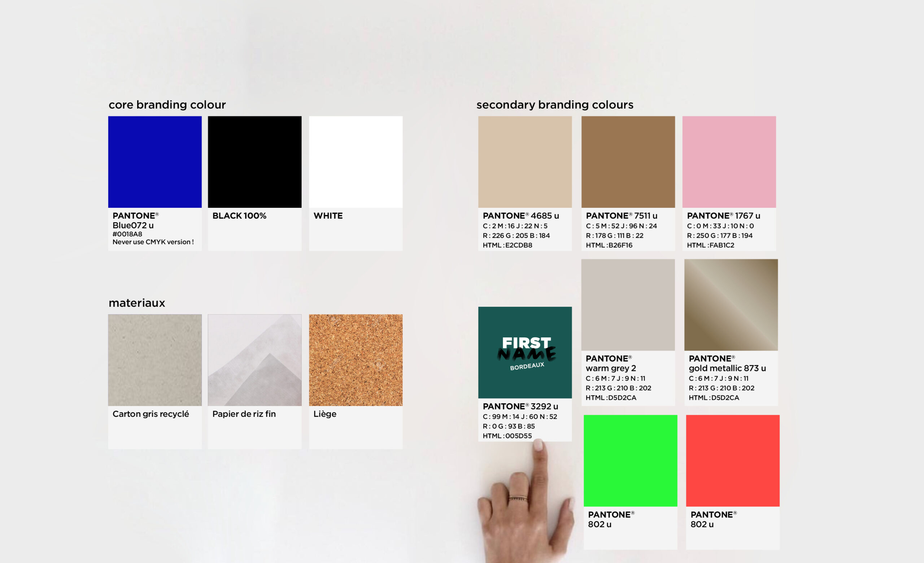The width and height of the screenshot is (924, 563).
Task: Pick the beige Pantone 4685 u swatch
Action: pyautogui.click(x=525, y=162)
